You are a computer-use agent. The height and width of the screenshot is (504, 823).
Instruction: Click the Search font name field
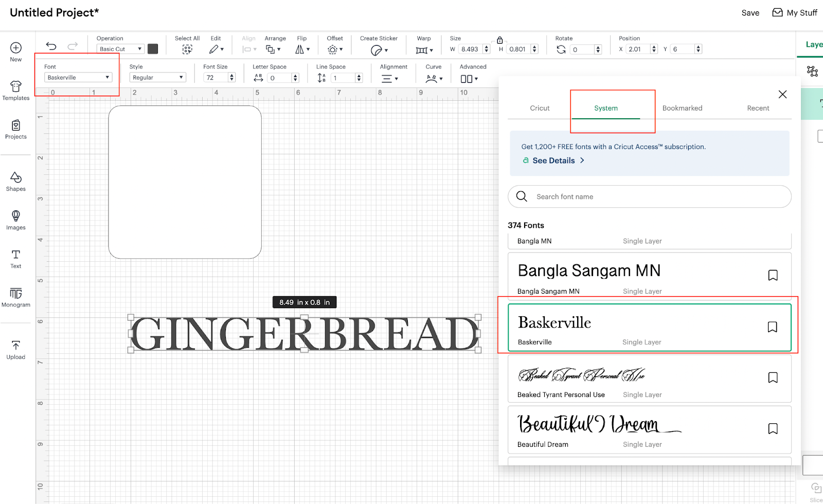pos(650,196)
